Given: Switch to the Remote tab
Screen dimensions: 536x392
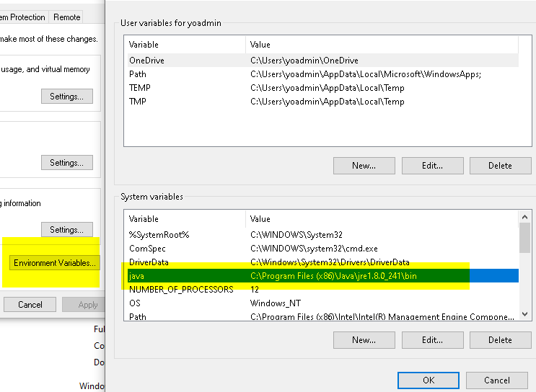Looking at the screenshot, I should [x=66, y=17].
